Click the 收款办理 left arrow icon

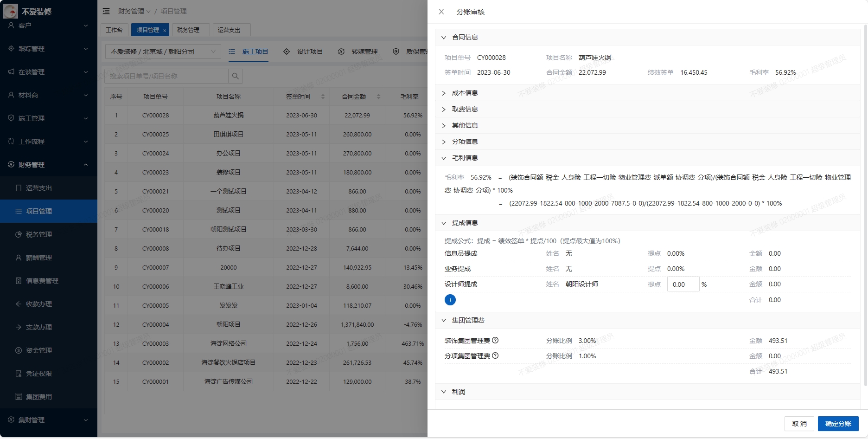[x=19, y=304]
